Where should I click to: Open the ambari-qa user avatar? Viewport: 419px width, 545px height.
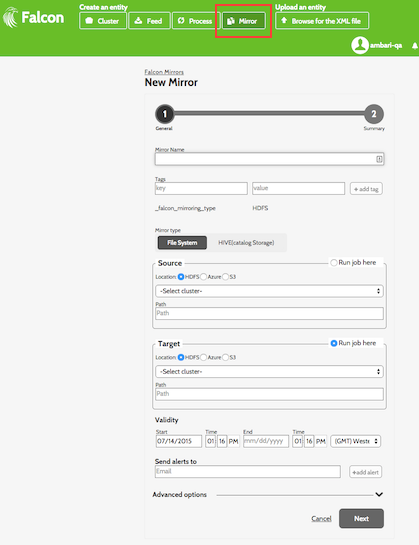tap(360, 45)
